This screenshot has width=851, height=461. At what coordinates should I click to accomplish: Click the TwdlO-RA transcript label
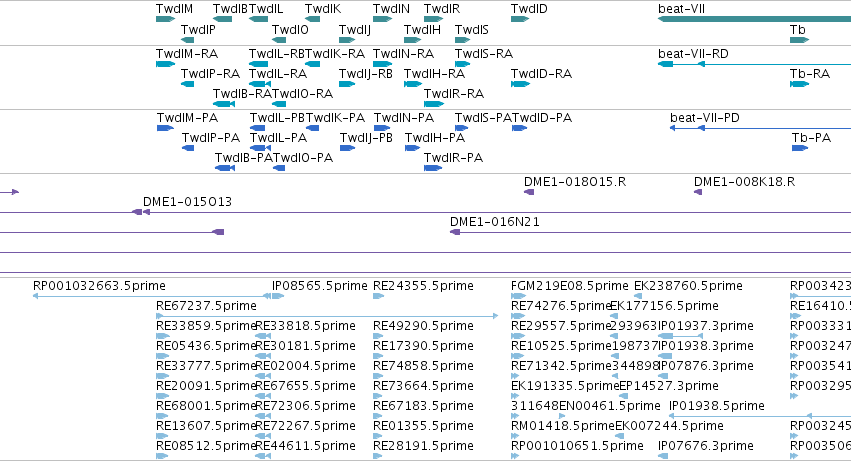302,93
